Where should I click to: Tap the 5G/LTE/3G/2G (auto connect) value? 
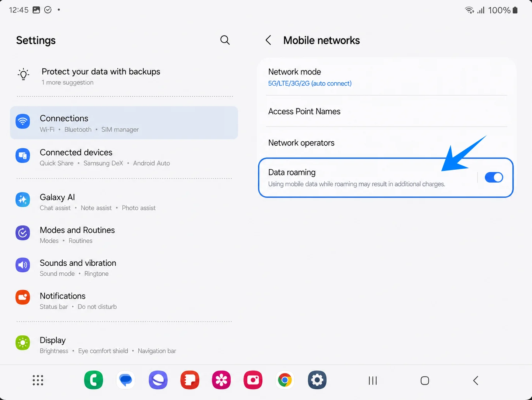[310, 83]
